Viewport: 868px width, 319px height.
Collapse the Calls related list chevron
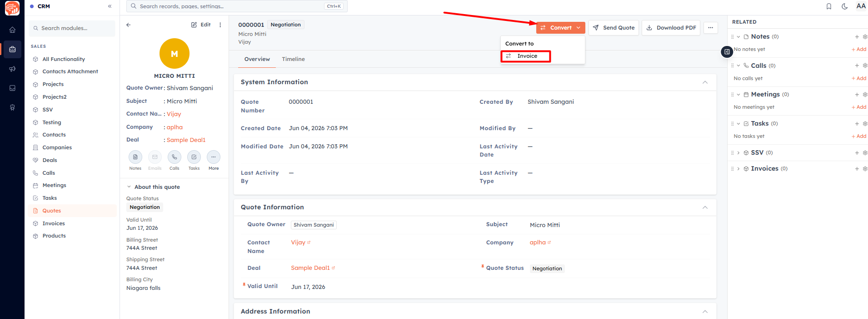[738, 66]
